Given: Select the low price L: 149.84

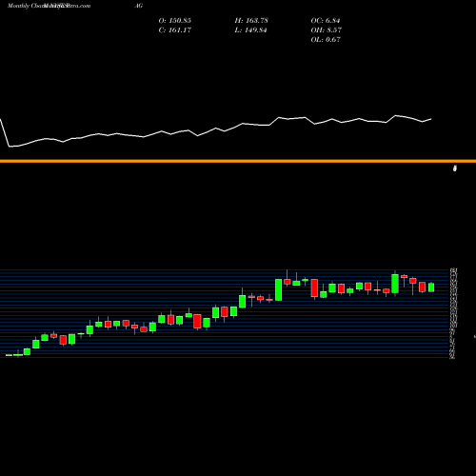Looking at the screenshot, I should click(x=250, y=30).
